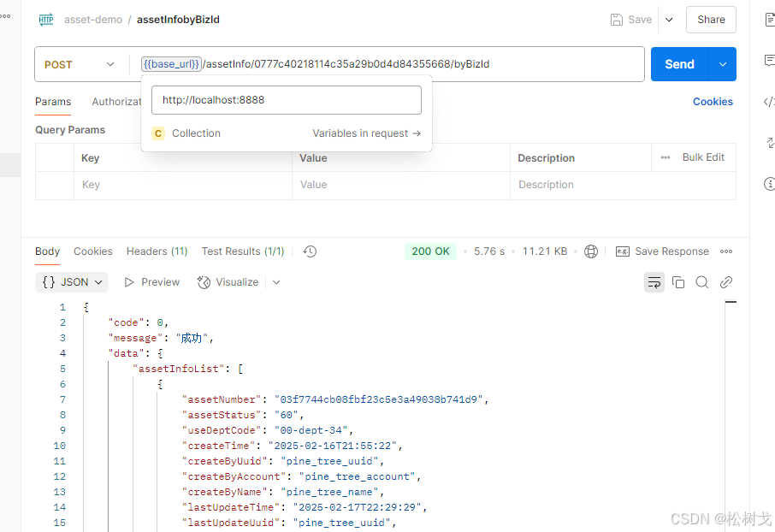
Task: Click the Value input cell
Action: tap(401, 185)
